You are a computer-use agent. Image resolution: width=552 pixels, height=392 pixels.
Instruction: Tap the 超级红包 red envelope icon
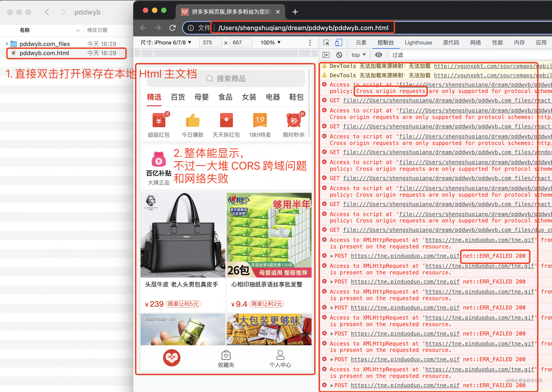pos(159,120)
